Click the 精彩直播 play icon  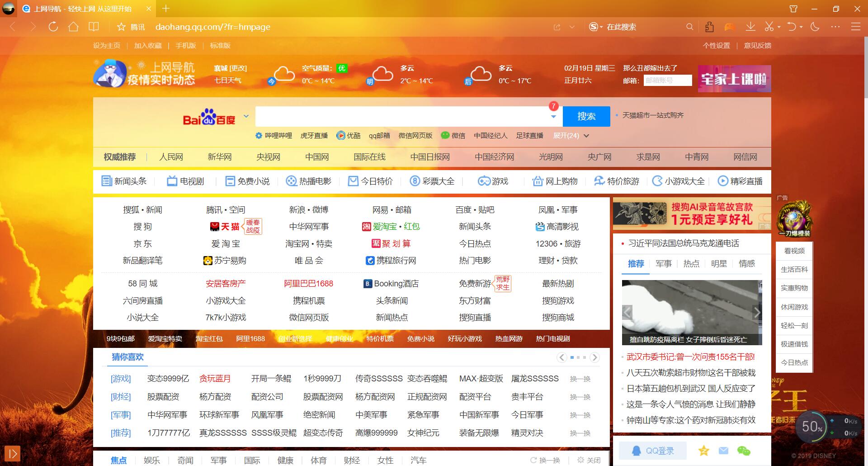[723, 181]
